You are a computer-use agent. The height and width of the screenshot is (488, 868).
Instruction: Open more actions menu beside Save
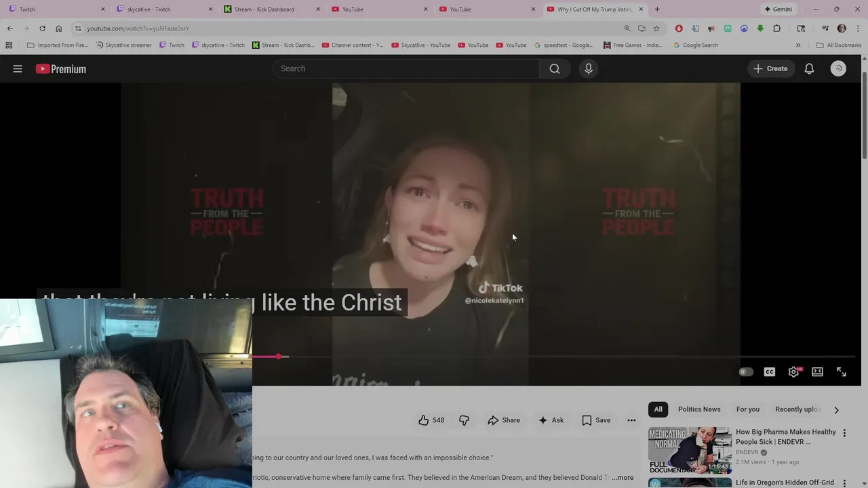click(631, 420)
